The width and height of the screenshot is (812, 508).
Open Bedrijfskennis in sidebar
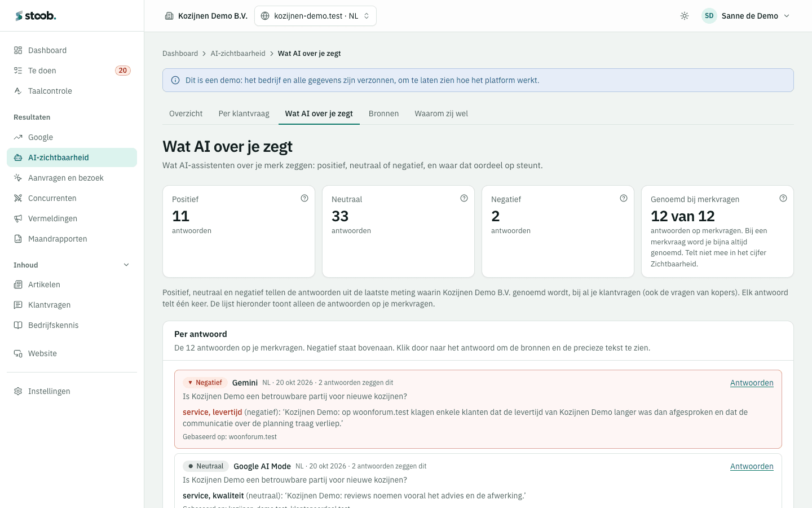click(x=72, y=325)
